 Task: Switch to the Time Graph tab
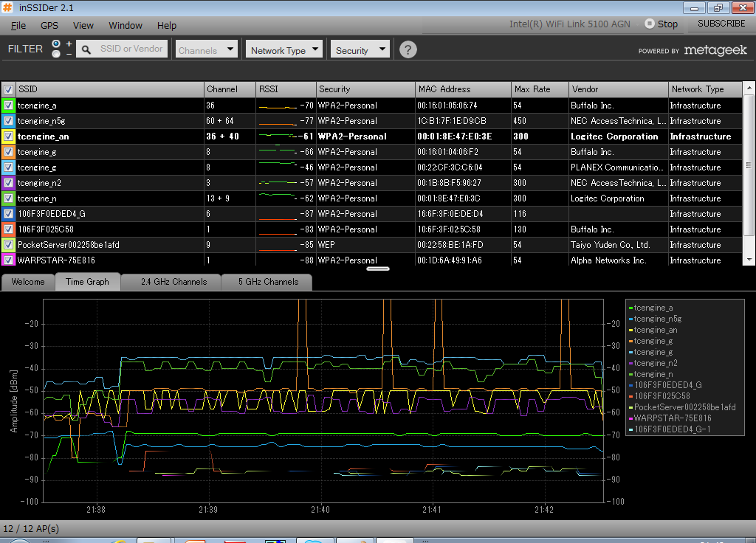(x=87, y=282)
